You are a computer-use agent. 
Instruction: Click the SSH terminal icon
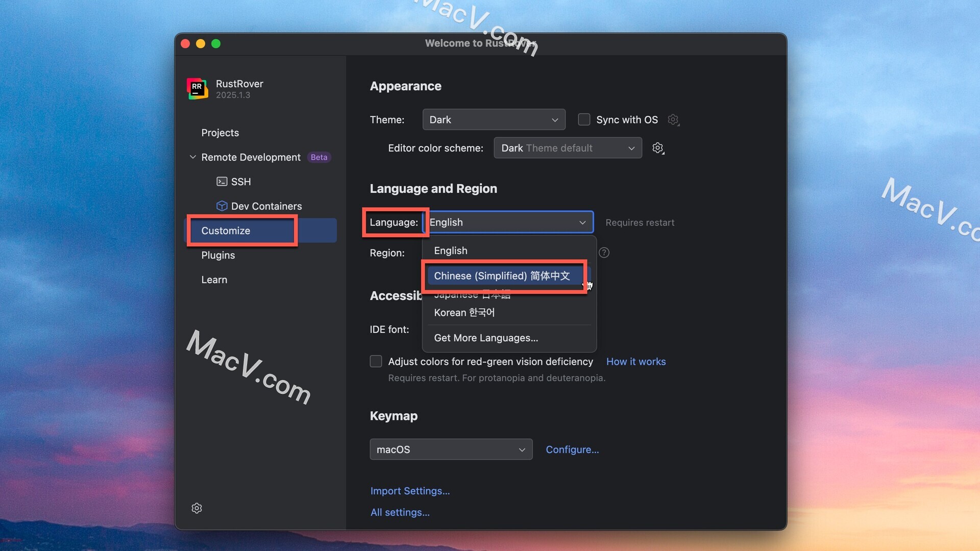[222, 182]
